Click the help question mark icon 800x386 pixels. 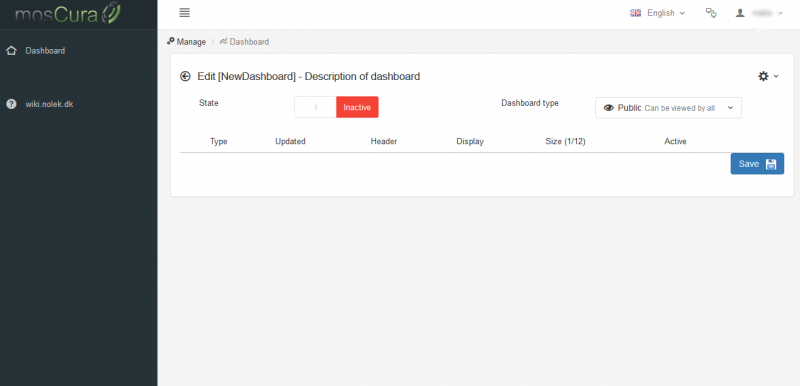coord(11,104)
